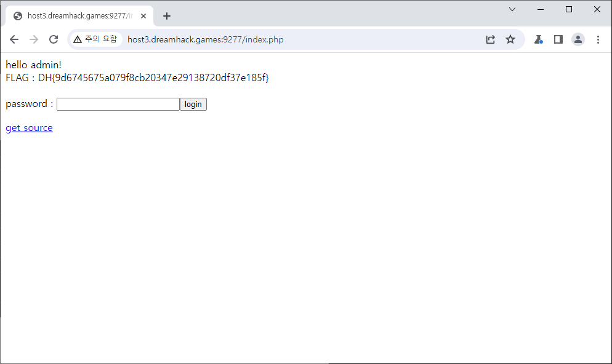The height and width of the screenshot is (364, 612).
Task: Open the Chrome Labs flask icon
Action: (x=539, y=39)
